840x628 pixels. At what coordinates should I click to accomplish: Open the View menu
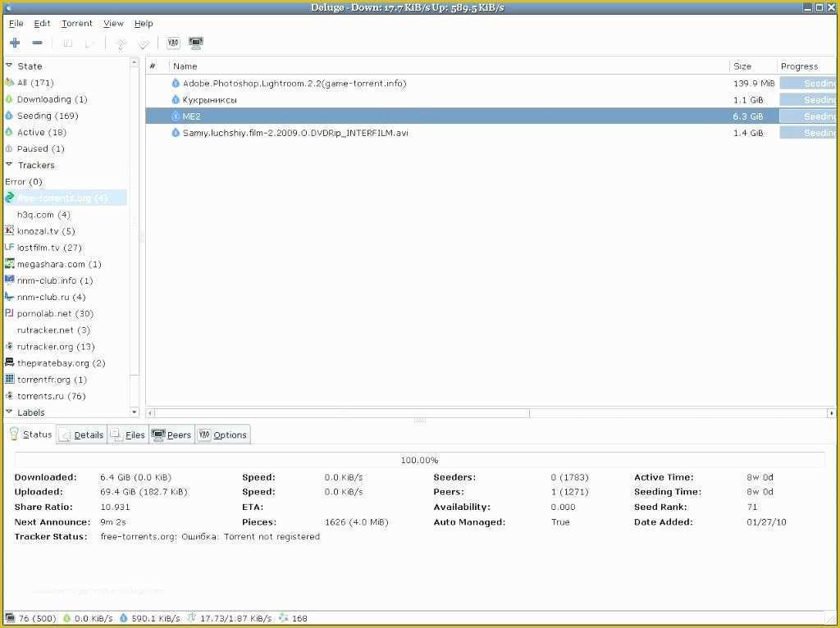pos(113,24)
